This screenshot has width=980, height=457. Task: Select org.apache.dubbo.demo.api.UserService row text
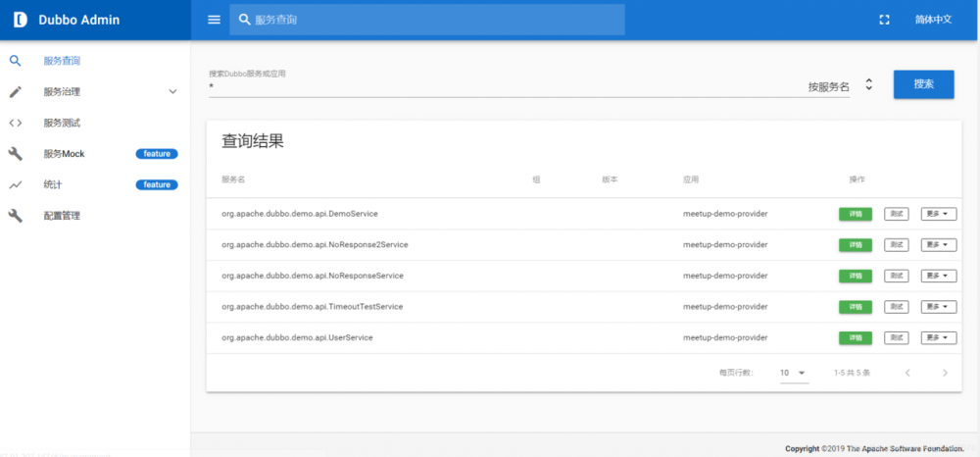pos(297,337)
